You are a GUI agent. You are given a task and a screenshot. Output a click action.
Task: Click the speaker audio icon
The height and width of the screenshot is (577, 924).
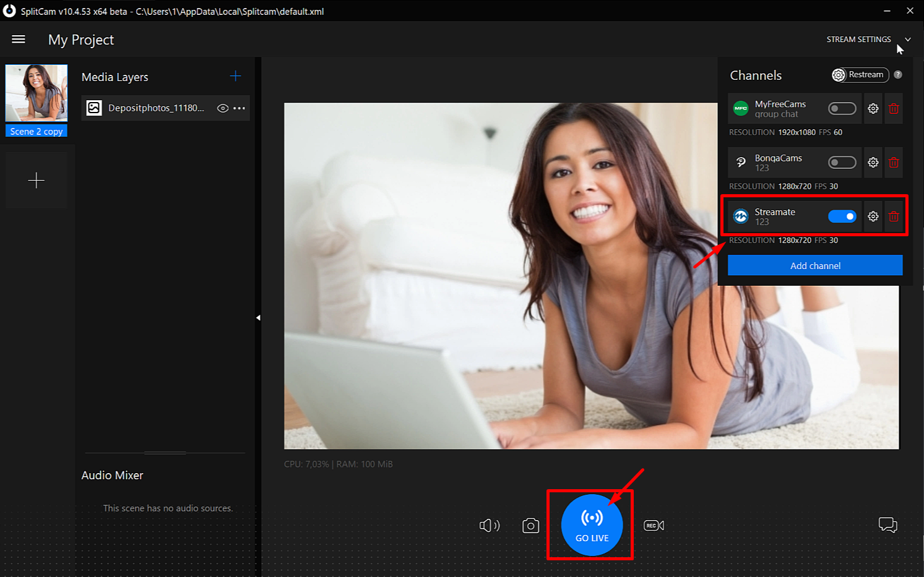click(490, 526)
